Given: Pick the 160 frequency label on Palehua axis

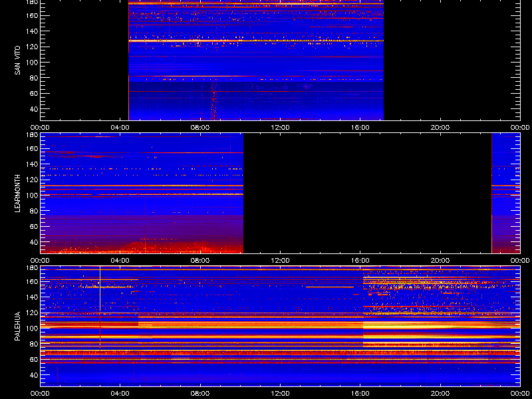Looking at the screenshot, I should point(33,281).
